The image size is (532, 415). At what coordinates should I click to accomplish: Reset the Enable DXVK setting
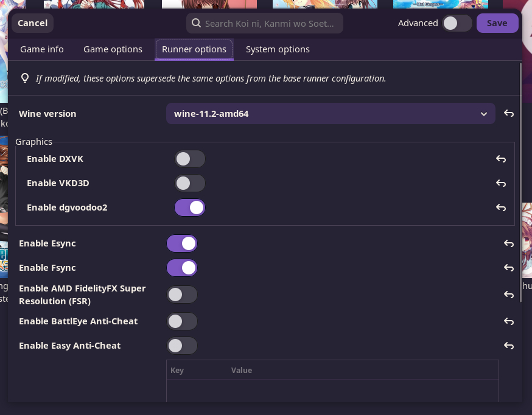(x=501, y=159)
